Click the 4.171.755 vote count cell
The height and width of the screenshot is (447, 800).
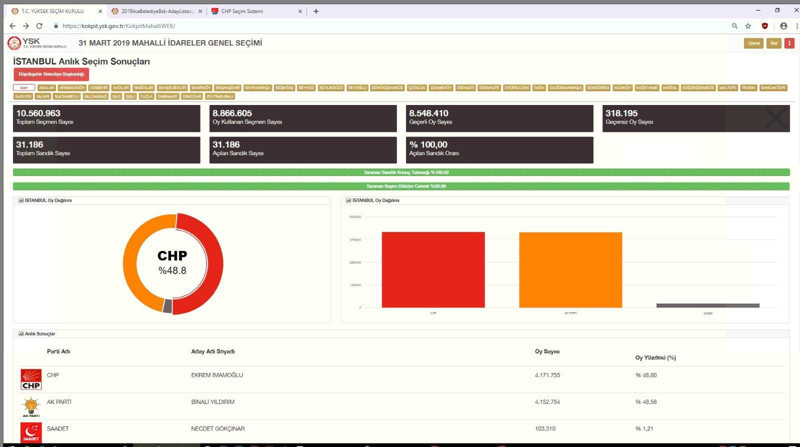(547, 375)
